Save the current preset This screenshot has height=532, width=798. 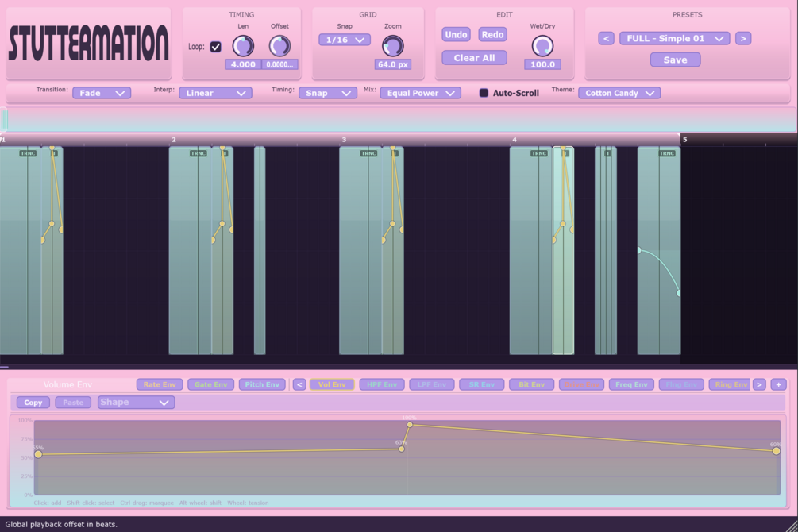click(676, 60)
